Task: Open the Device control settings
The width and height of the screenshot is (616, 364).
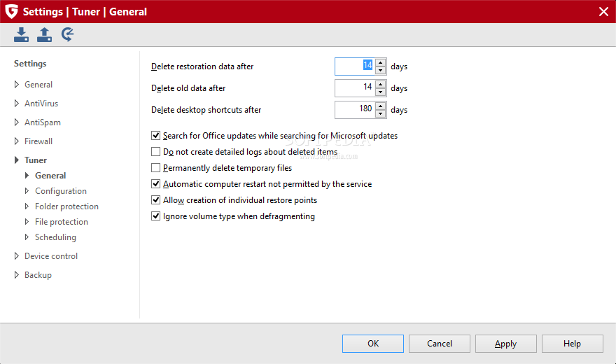Action: tap(51, 256)
